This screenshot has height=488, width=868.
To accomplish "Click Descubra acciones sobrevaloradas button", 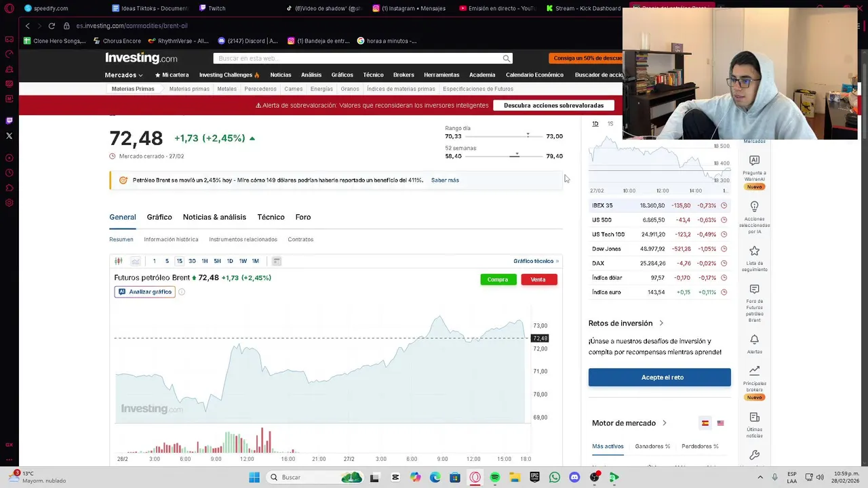I will click(554, 106).
